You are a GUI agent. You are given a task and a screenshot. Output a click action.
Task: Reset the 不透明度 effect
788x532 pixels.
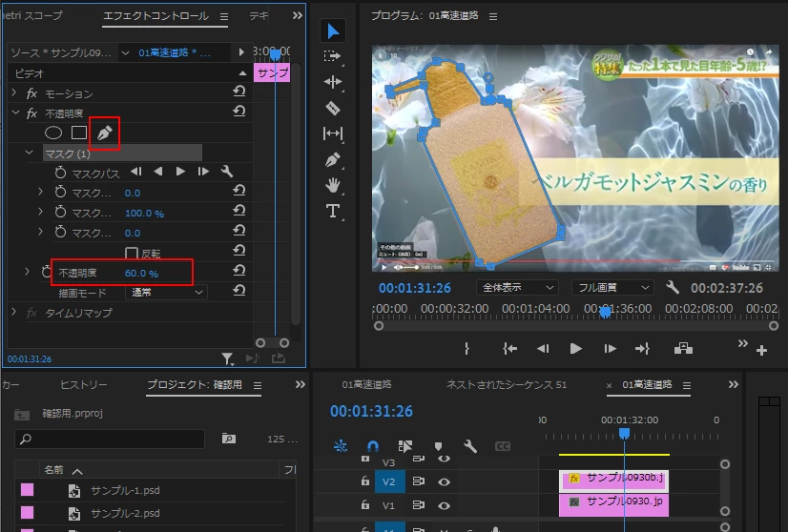[239, 111]
